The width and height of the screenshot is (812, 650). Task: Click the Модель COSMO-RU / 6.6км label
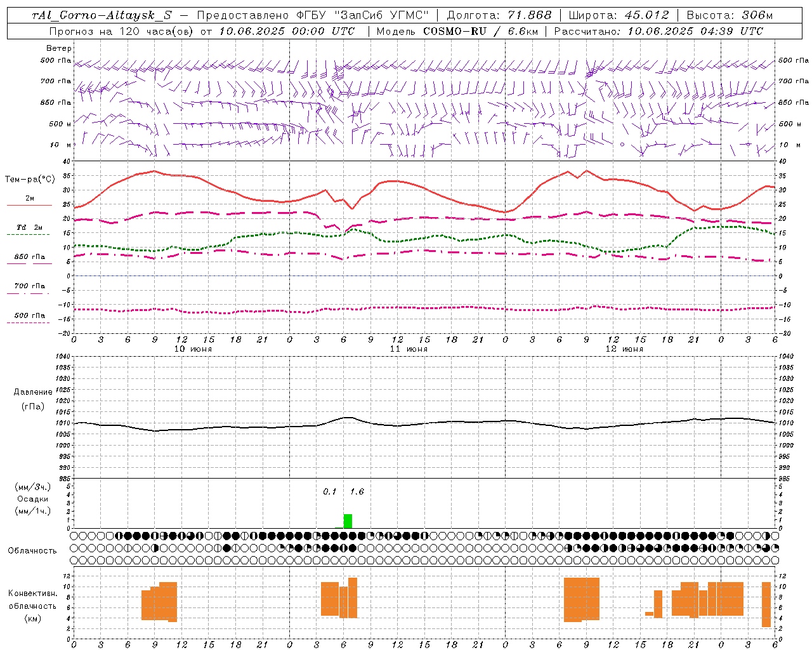(x=457, y=31)
